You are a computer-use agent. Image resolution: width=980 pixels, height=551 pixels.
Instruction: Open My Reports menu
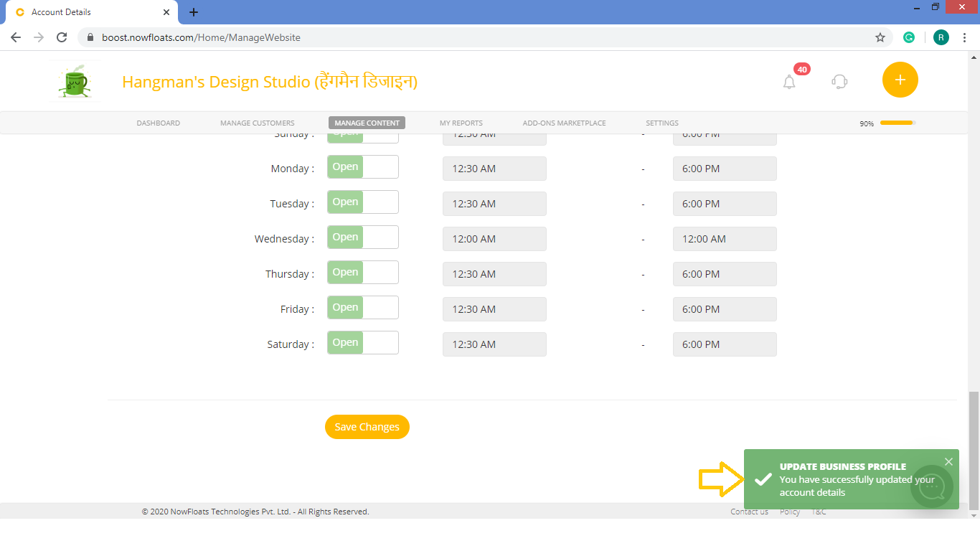461,123
